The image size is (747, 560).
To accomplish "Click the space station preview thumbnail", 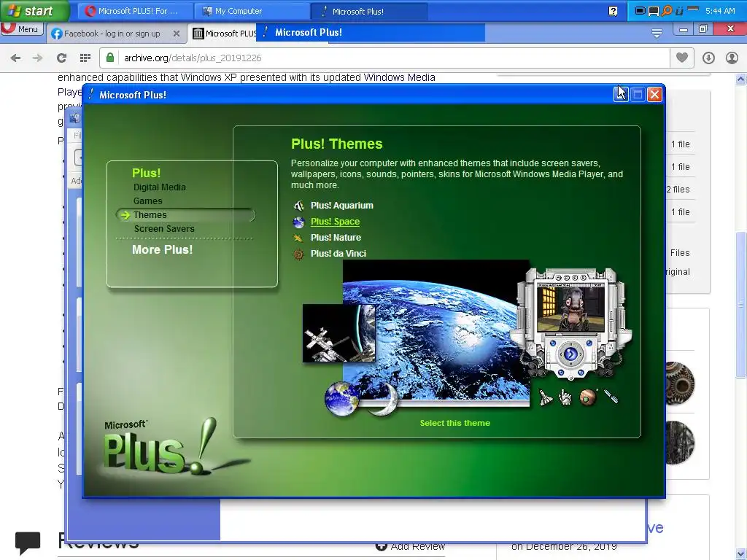I will 338,333.
